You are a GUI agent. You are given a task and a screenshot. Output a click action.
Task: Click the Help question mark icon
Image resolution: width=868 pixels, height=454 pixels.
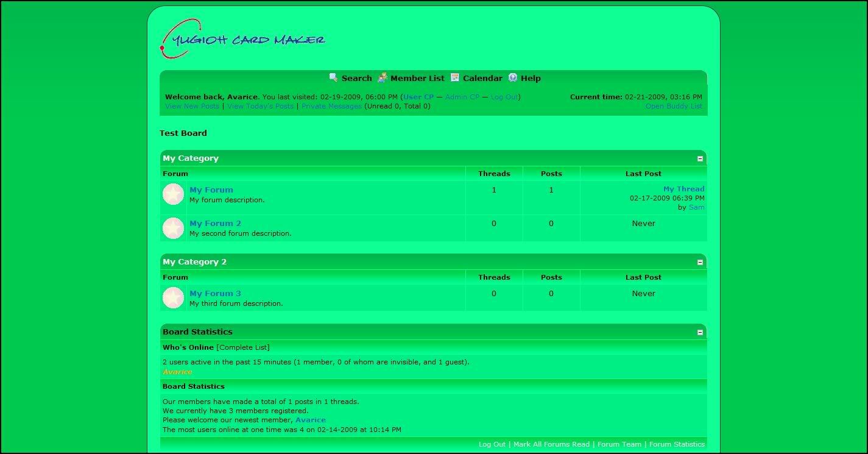(x=513, y=77)
